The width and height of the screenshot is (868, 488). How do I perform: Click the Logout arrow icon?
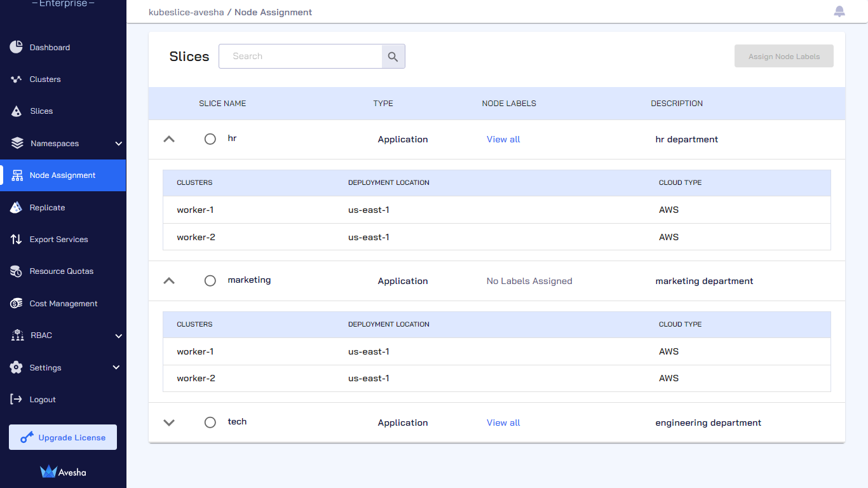[x=17, y=399]
